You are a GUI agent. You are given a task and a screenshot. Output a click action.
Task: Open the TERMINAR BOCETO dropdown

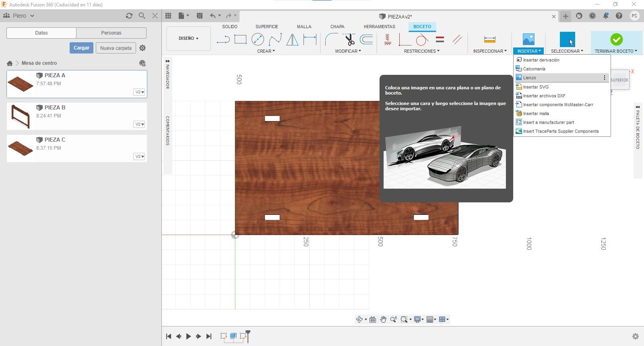pyautogui.click(x=616, y=51)
